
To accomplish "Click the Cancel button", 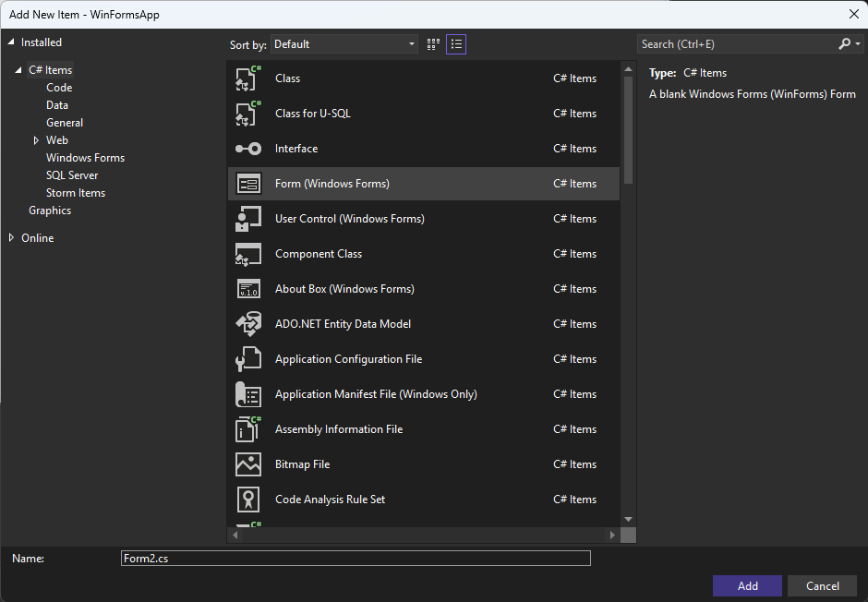I will click(822, 586).
